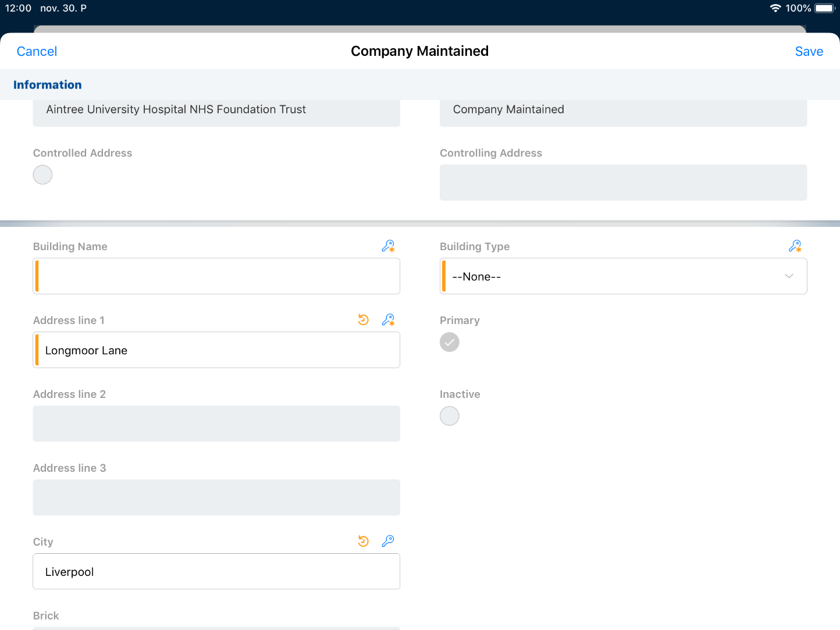This screenshot has width=840, height=630.
Task: Save the Company Maintained address
Action: coord(809,51)
